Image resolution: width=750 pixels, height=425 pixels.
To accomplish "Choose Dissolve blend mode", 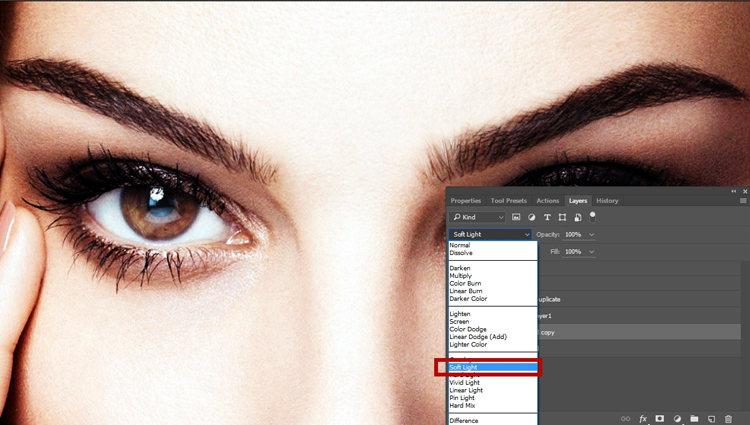I will [493, 253].
